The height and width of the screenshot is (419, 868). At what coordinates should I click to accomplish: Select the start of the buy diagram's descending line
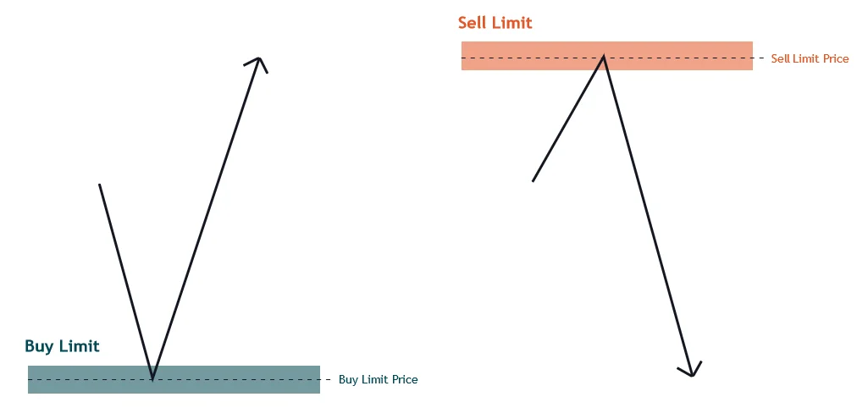coord(100,185)
